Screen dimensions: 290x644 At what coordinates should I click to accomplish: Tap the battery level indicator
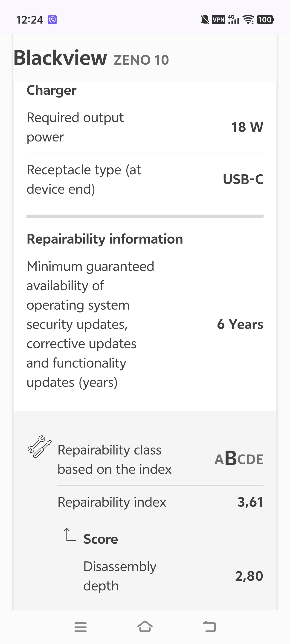[x=265, y=20]
